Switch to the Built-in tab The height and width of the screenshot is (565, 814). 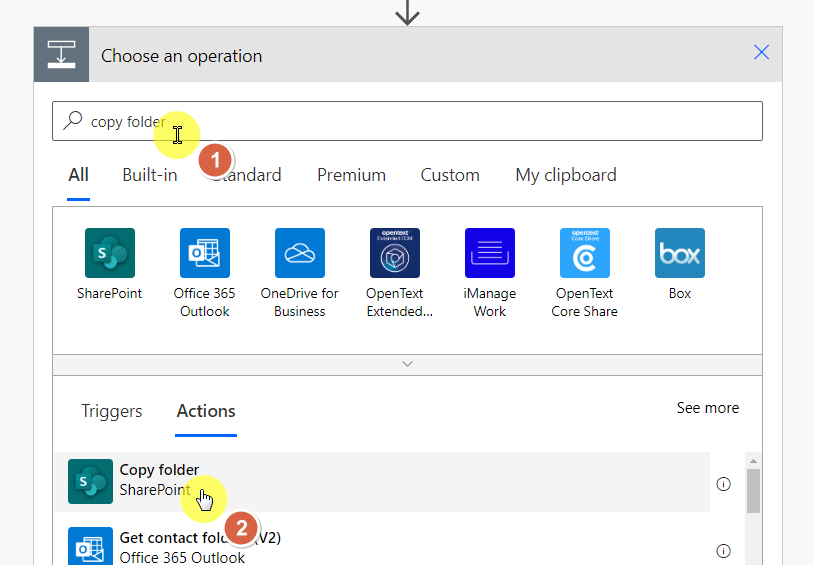tap(150, 175)
